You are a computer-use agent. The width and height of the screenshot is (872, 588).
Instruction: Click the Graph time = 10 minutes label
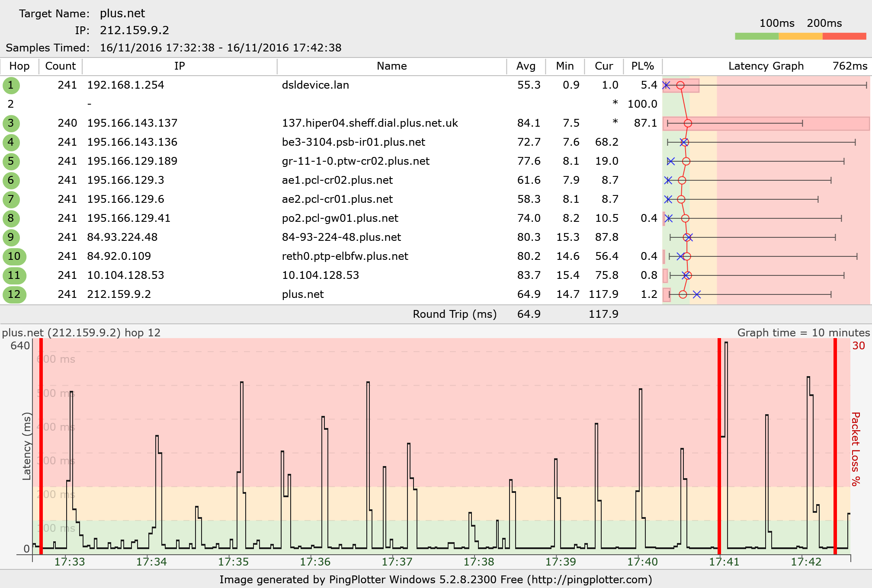[x=803, y=332]
